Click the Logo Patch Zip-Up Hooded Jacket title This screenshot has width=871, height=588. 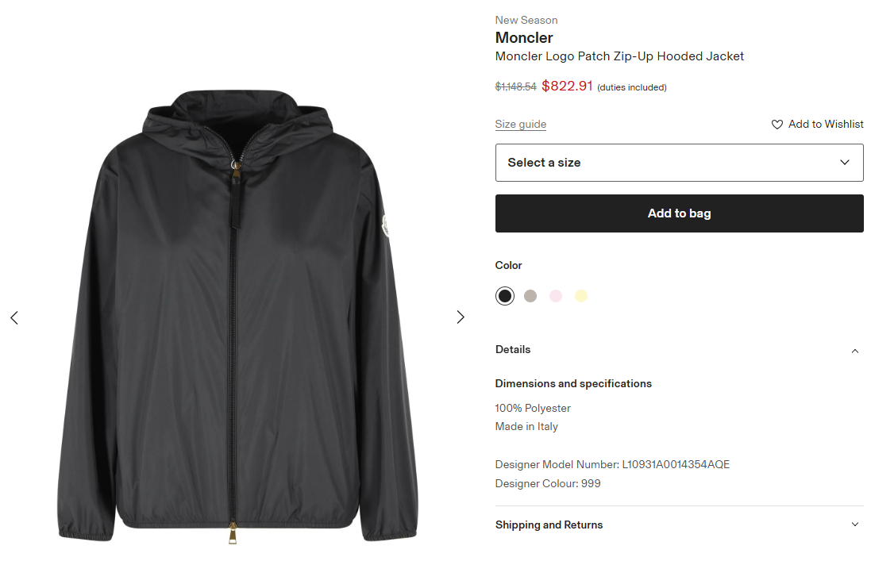pos(619,56)
